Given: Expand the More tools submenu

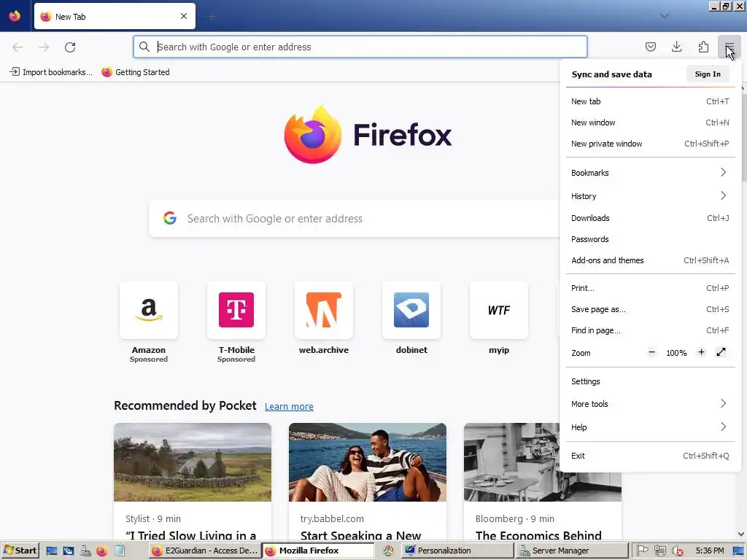Looking at the screenshot, I should click(x=650, y=404).
